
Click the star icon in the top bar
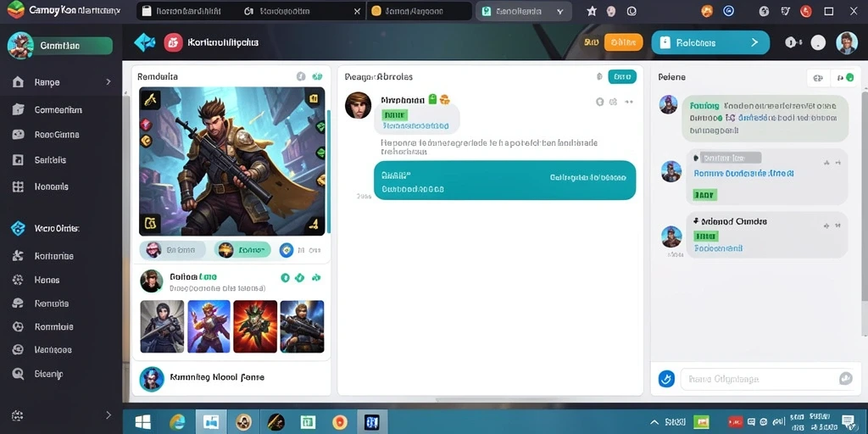pyautogui.click(x=592, y=11)
